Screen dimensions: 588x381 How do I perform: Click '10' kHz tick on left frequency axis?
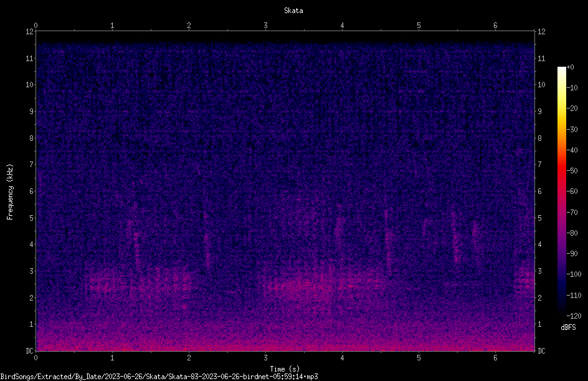point(29,85)
